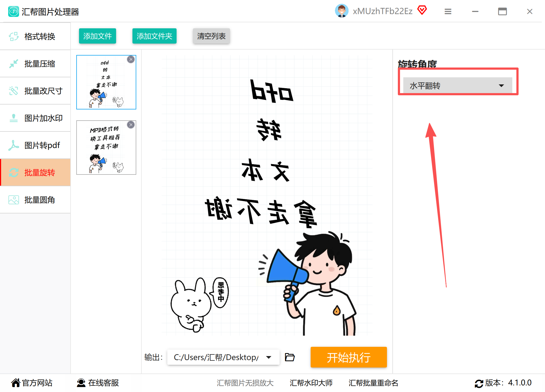Click the 添加文件 button
The width and height of the screenshot is (545, 392).
pos(98,36)
